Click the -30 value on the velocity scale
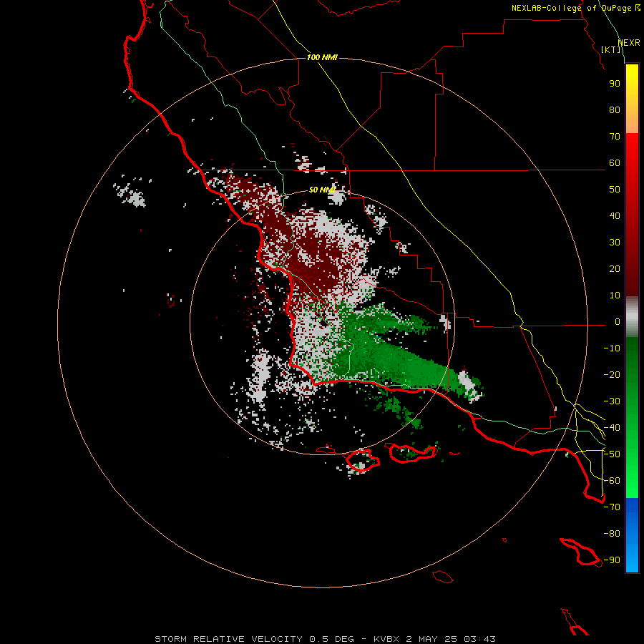The height and width of the screenshot is (644, 644). click(612, 401)
